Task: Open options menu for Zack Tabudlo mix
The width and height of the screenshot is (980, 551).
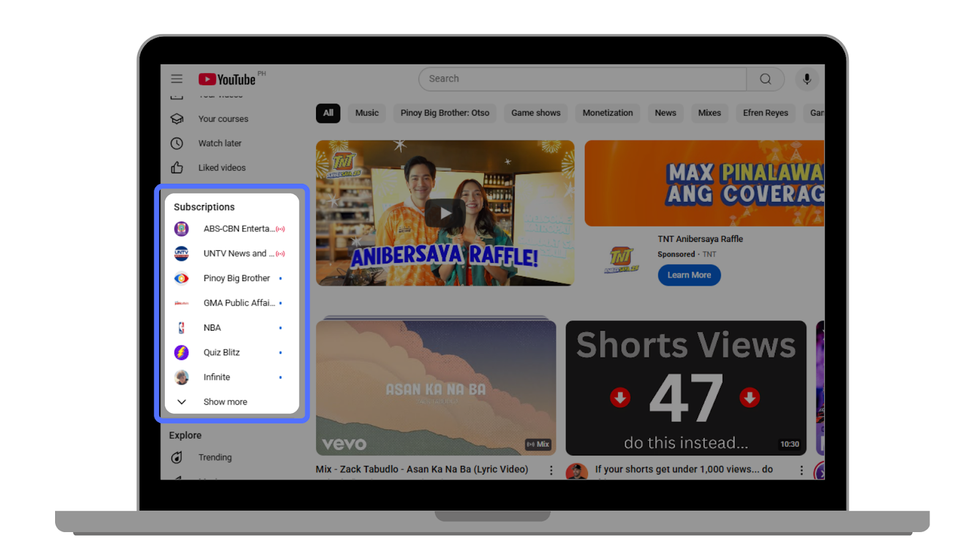Action: [x=551, y=470]
